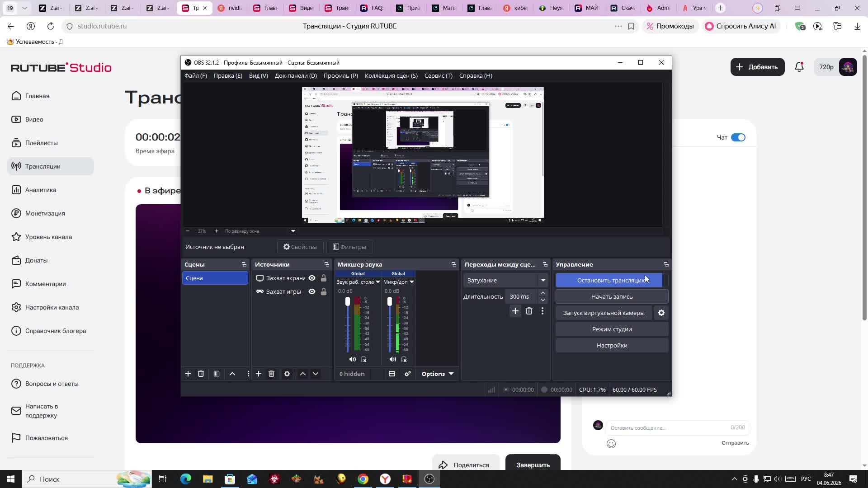Open File Explorer from the taskbar

point(208,479)
